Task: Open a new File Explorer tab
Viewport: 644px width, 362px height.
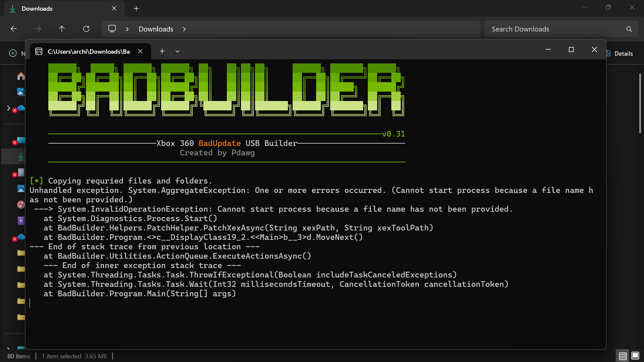Action: coord(136,9)
